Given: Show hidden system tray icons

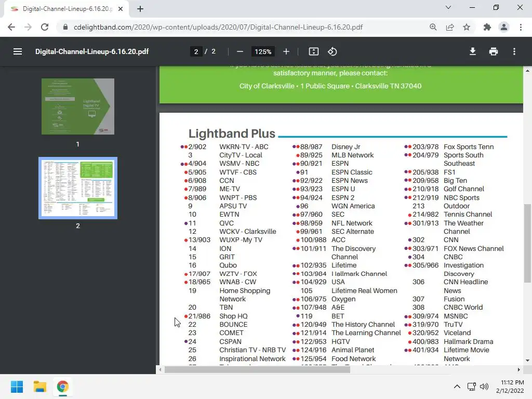Looking at the screenshot, I should pyautogui.click(x=457, y=387).
